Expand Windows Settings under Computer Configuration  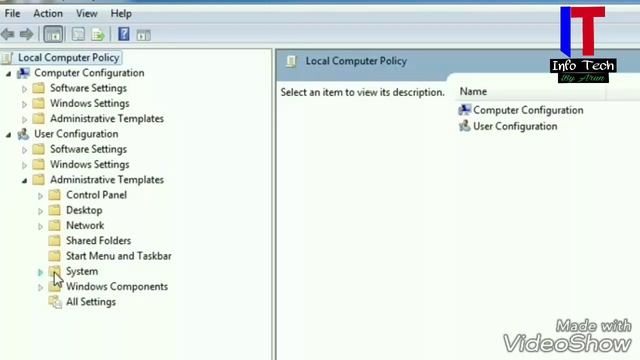[24, 104]
